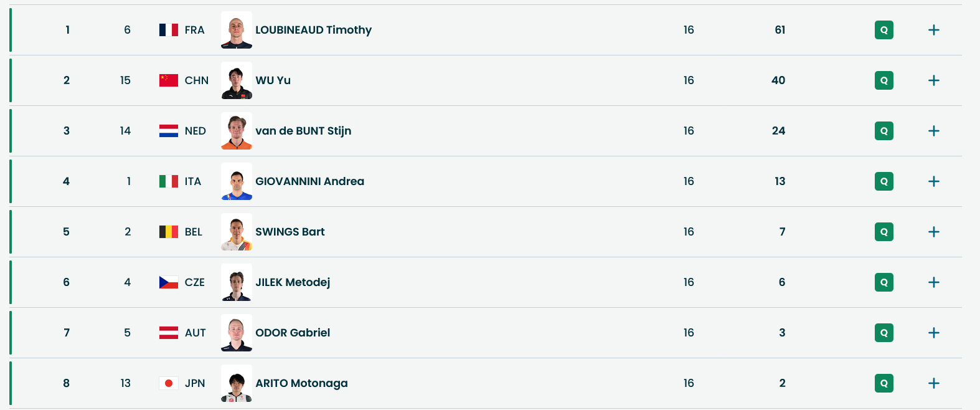
Task: Expand details for WU Yu row
Action: (x=933, y=80)
